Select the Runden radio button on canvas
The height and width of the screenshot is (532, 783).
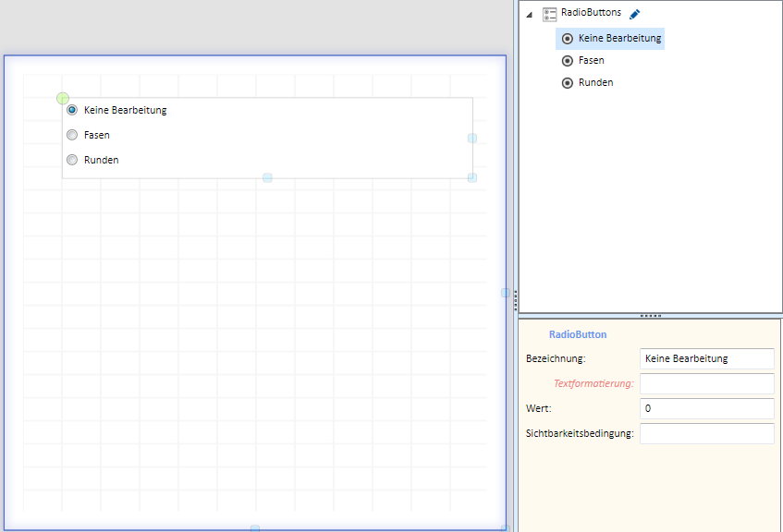pyautogui.click(x=72, y=160)
